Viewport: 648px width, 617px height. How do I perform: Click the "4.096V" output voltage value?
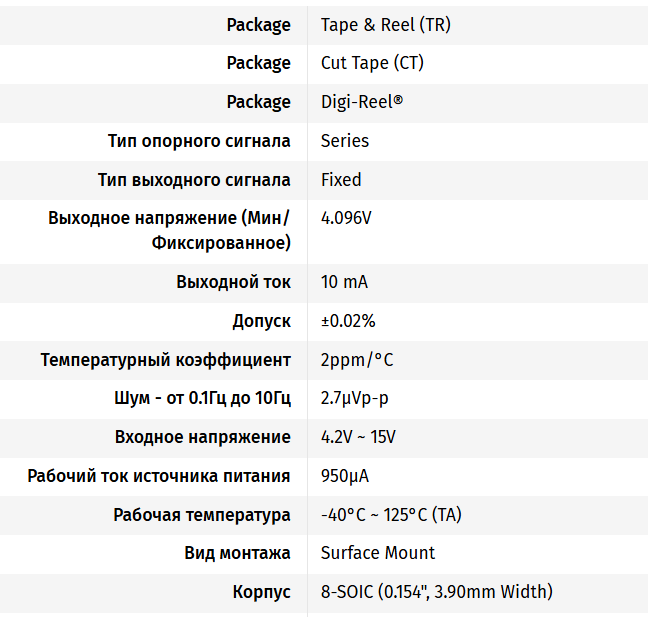pyautogui.click(x=346, y=218)
